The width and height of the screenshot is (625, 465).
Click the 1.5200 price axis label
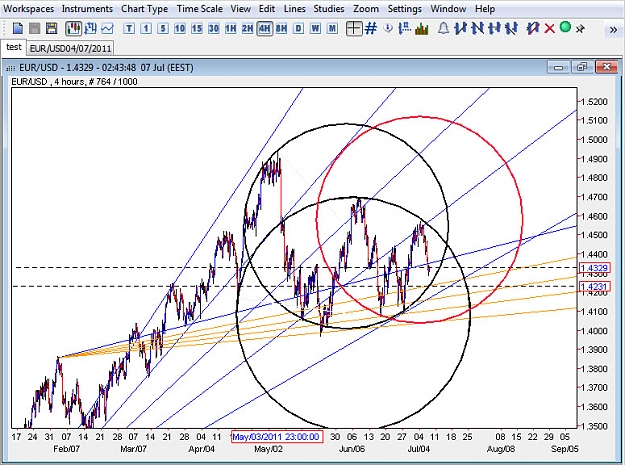click(x=594, y=102)
